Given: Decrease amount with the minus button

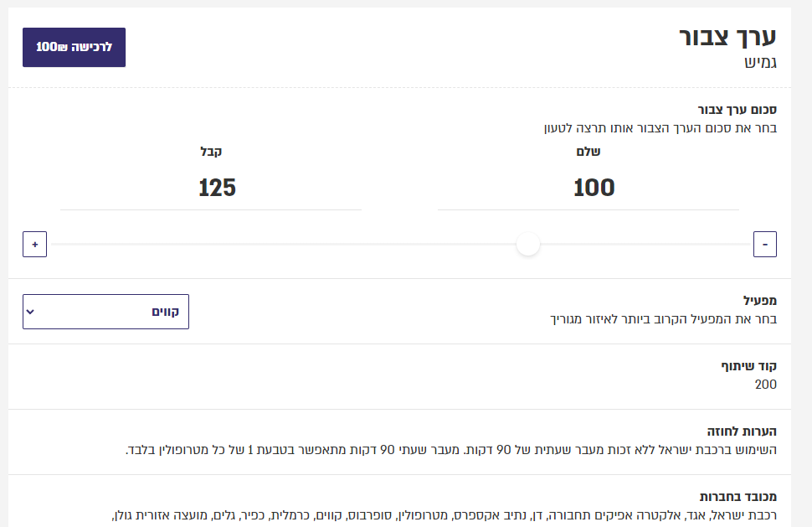Looking at the screenshot, I should tap(765, 245).
